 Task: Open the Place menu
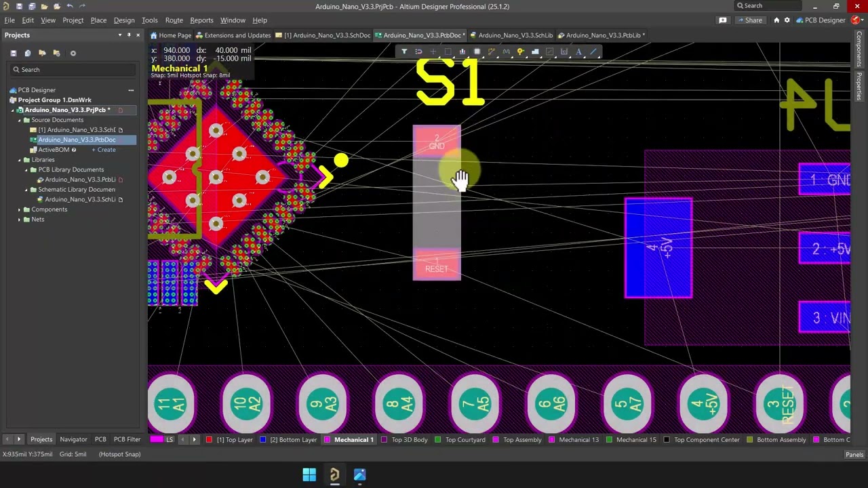pyautogui.click(x=98, y=20)
